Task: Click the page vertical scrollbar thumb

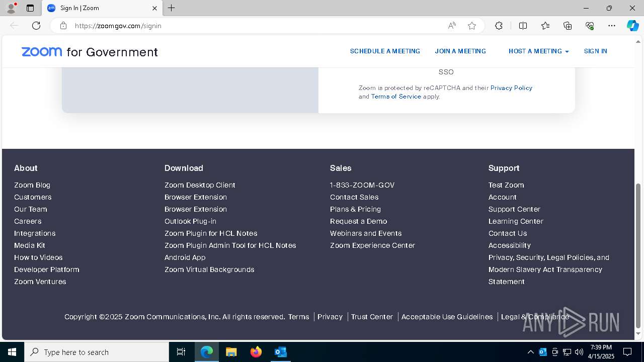Action: (638, 255)
